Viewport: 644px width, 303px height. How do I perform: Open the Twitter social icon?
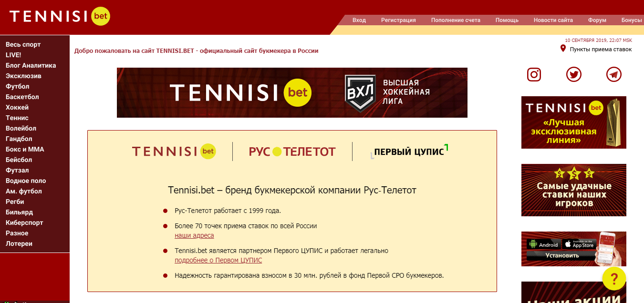pyautogui.click(x=574, y=74)
